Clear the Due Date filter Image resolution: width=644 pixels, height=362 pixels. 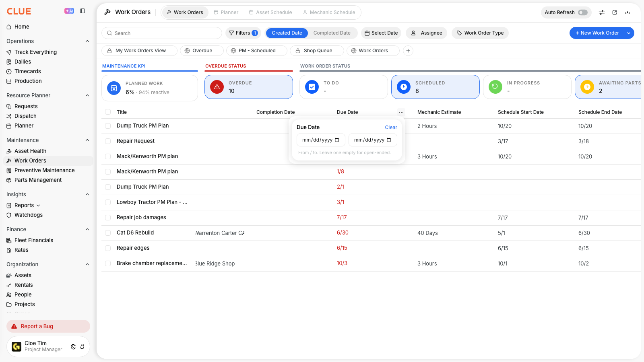391,128
